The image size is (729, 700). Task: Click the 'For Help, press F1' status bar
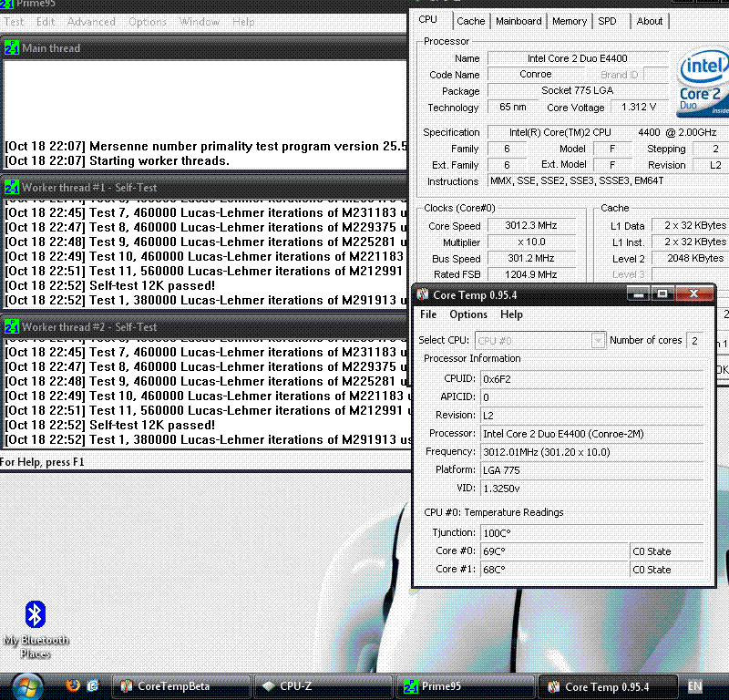tap(42, 462)
